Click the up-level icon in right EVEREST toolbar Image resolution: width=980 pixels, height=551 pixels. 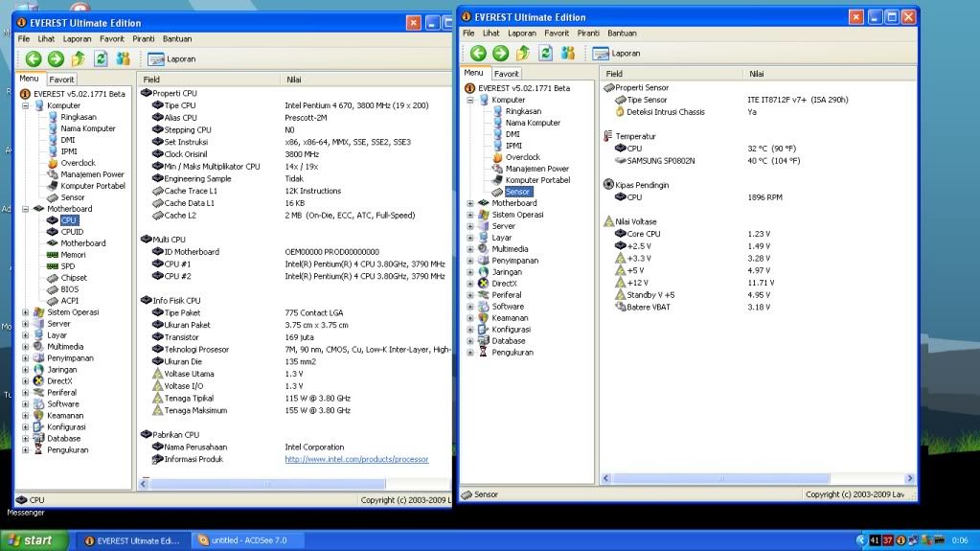(x=523, y=53)
